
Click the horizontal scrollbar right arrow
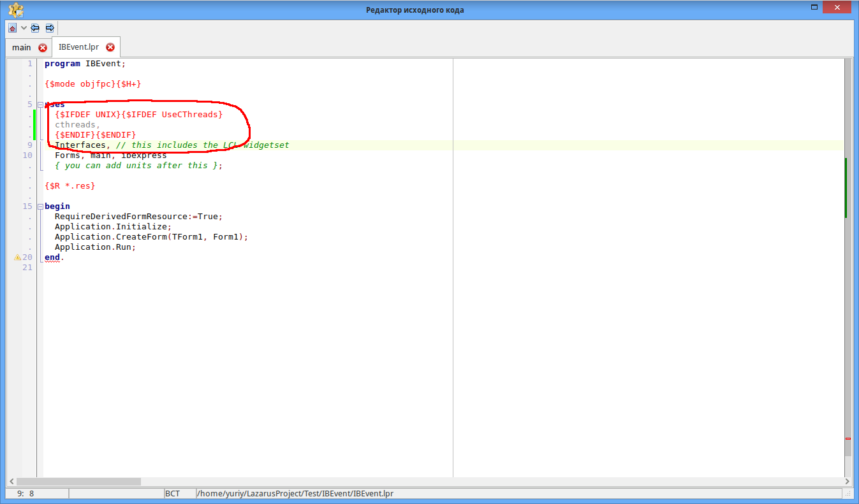847,482
